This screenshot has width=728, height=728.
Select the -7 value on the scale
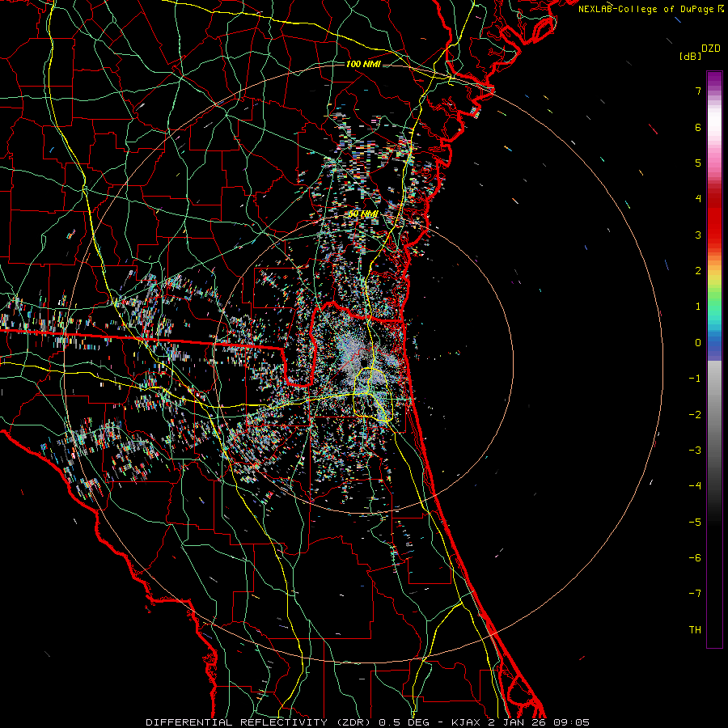point(694,594)
